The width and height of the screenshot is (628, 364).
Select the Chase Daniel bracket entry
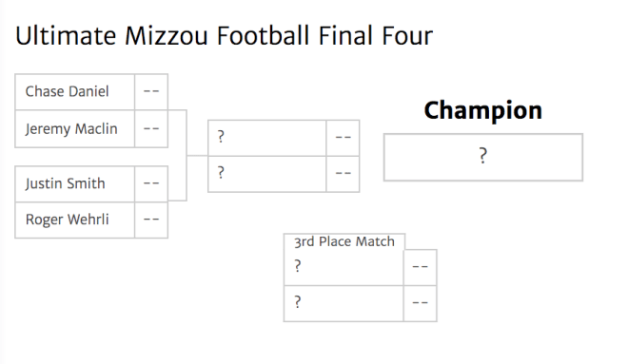(x=75, y=92)
